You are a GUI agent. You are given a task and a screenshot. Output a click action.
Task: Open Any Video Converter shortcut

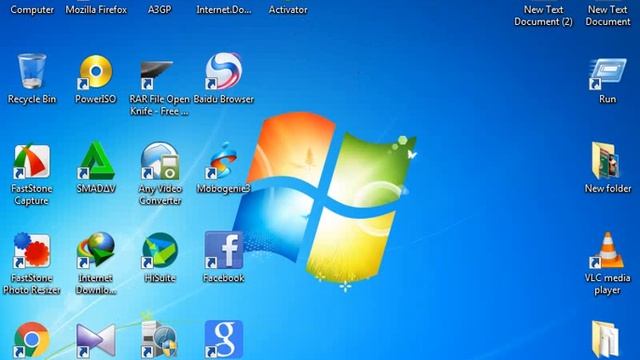click(x=160, y=161)
